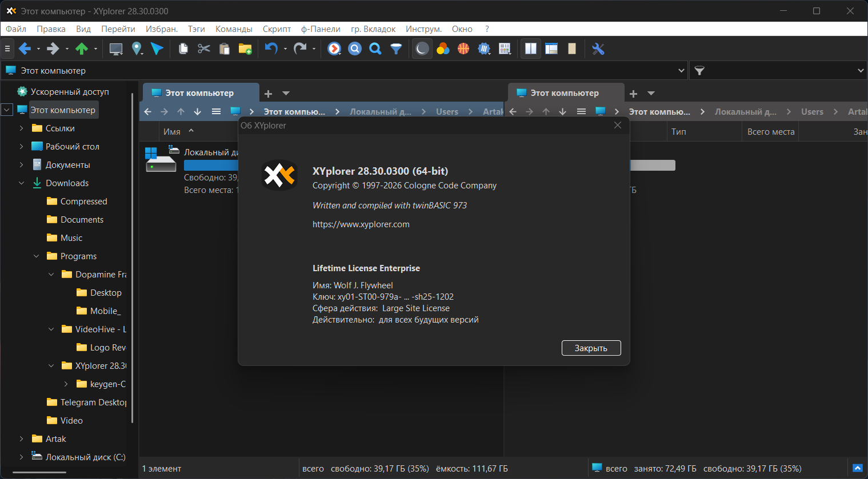Viewport: 868px width, 479px height.
Task: Click the grid views icon in the toolbar
Action: 505,49
